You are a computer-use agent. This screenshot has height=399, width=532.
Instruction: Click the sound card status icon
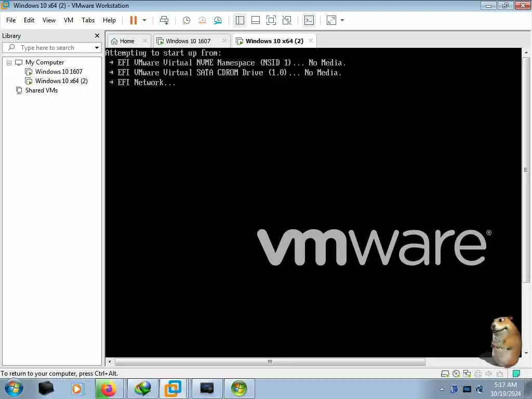tap(489, 374)
